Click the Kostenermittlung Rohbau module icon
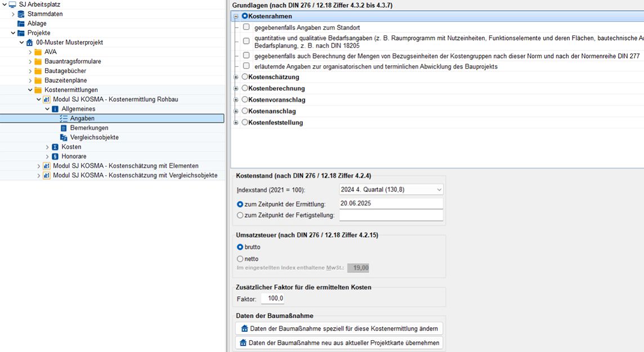This screenshot has width=644, height=352. coord(46,100)
